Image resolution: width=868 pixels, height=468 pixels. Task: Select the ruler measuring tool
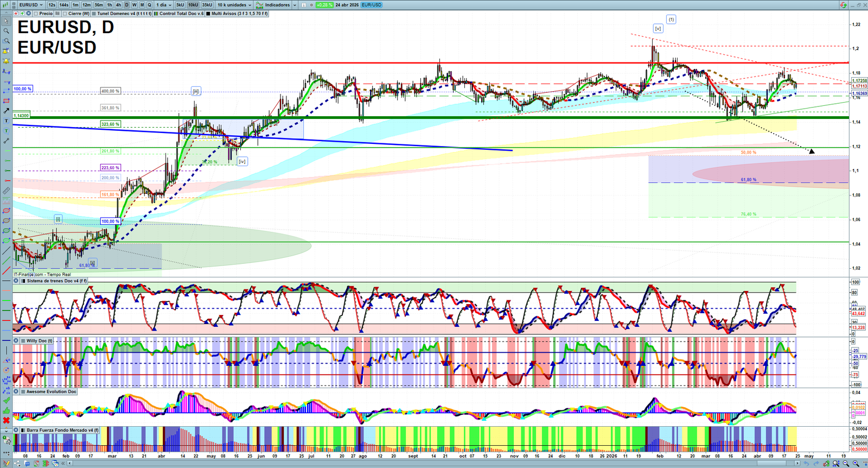6,191
